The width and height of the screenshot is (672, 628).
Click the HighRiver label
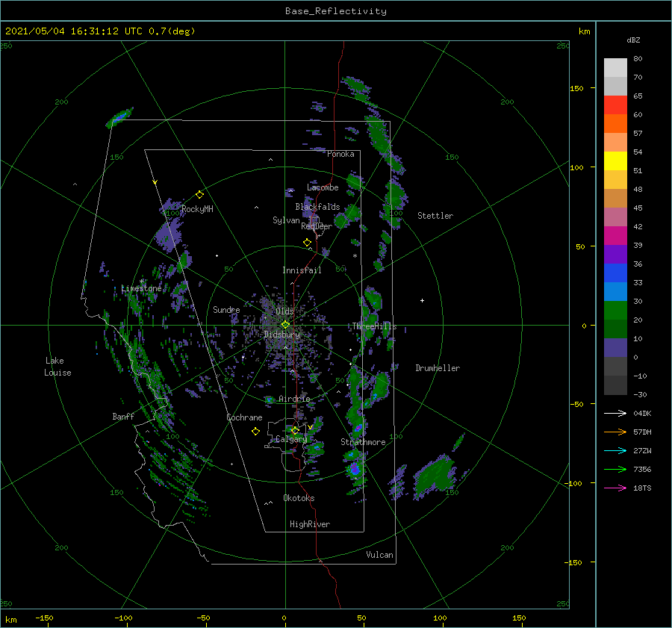(x=310, y=524)
